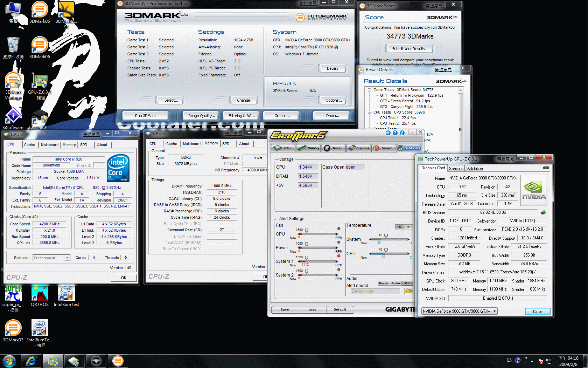Viewport: 588px width, 368px height.
Task: Click Intel Core i7 logo in CPU-Z
Action: (118, 168)
